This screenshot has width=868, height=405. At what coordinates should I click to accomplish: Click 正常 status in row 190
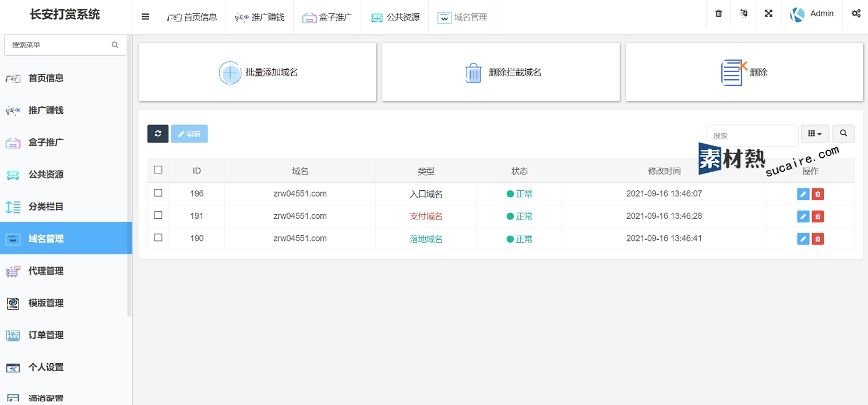pyautogui.click(x=520, y=239)
